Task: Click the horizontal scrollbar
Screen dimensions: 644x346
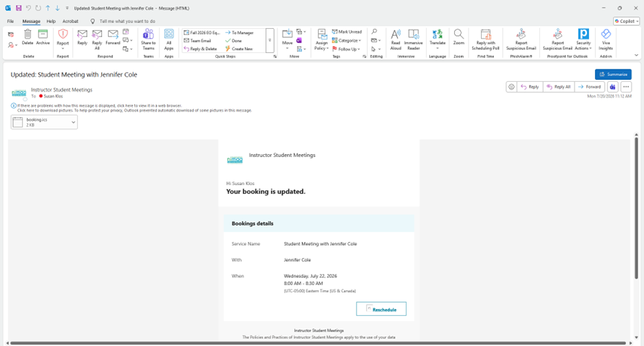Action: click(318, 343)
